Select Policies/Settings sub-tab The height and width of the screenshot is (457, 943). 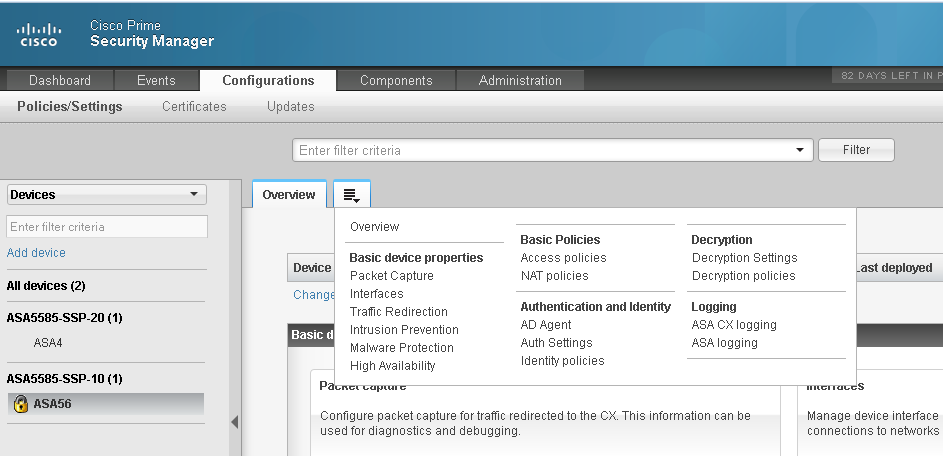tap(70, 106)
